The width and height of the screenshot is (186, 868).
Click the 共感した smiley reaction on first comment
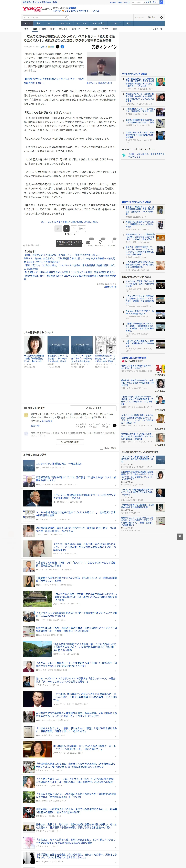click(x=81, y=426)
